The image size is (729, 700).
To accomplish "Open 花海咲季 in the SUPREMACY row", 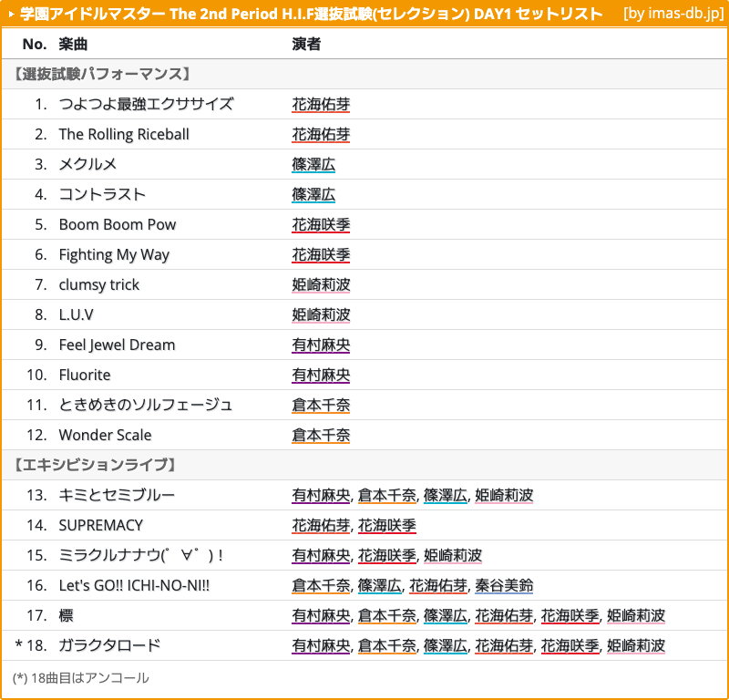I will pyautogui.click(x=386, y=526).
